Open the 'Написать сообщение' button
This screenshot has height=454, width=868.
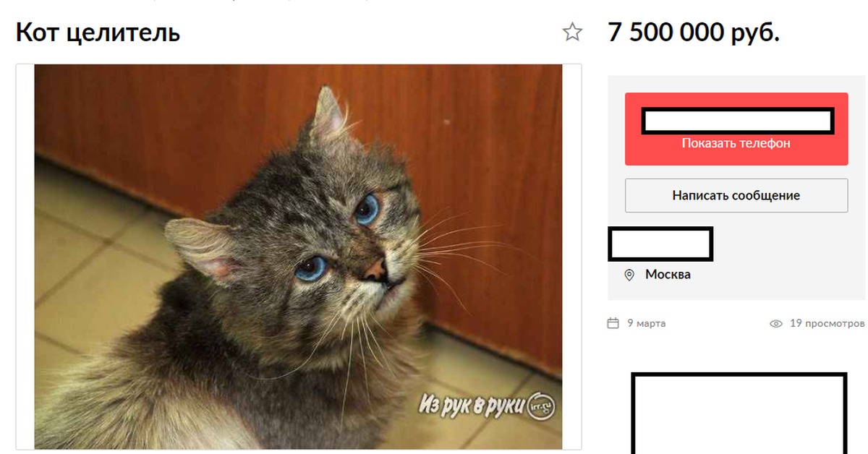pyautogui.click(x=736, y=195)
